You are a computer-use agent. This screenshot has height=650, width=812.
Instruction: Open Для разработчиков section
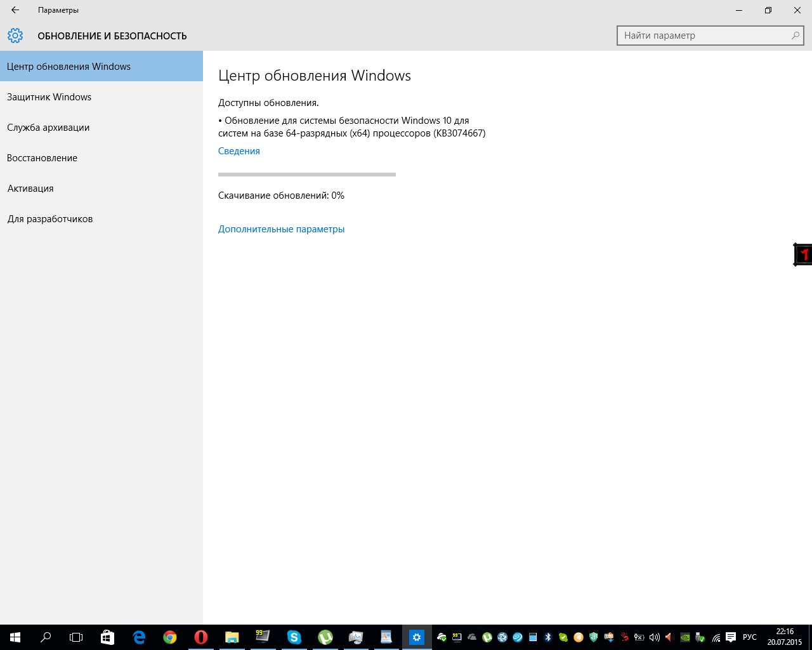pyautogui.click(x=101, y=218)
